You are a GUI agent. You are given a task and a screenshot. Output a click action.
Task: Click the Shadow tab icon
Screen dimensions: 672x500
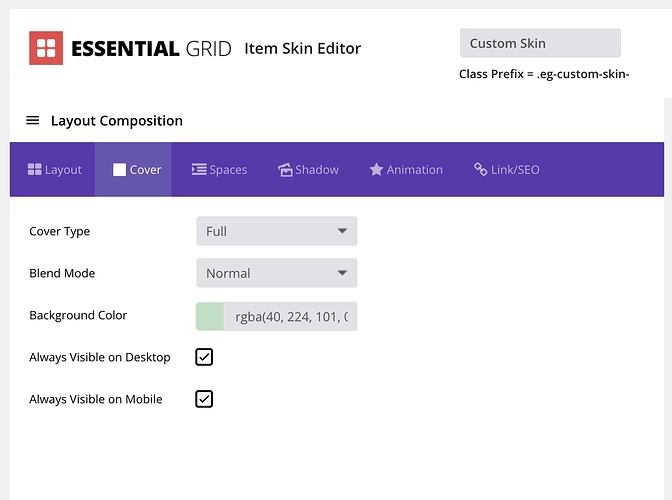click(x=285, y=170)
